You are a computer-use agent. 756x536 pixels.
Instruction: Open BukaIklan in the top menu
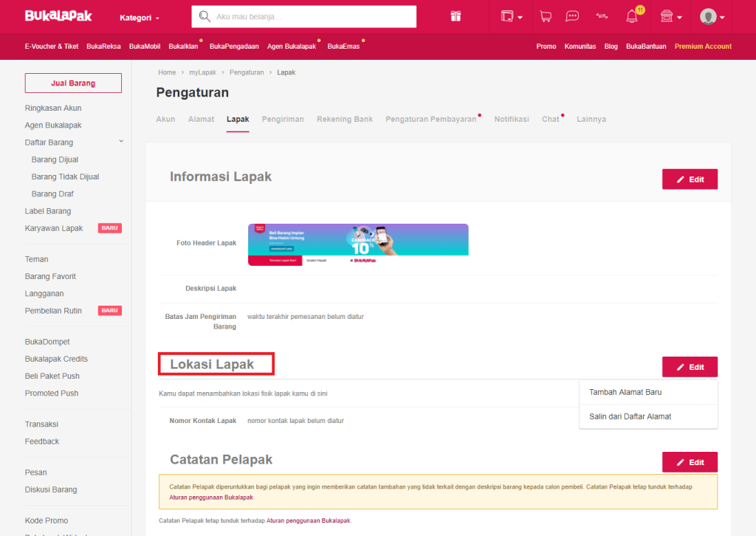click(x=183, y=47)
